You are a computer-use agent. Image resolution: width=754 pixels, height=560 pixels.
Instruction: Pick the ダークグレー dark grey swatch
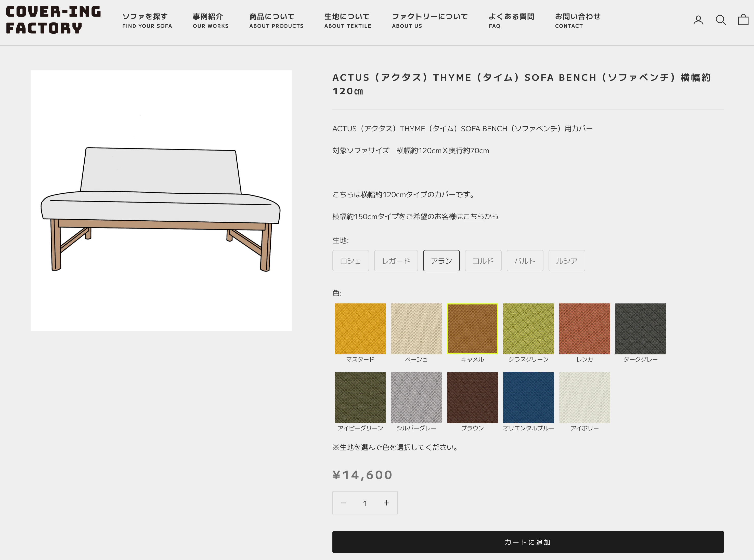tap(640, 329)
